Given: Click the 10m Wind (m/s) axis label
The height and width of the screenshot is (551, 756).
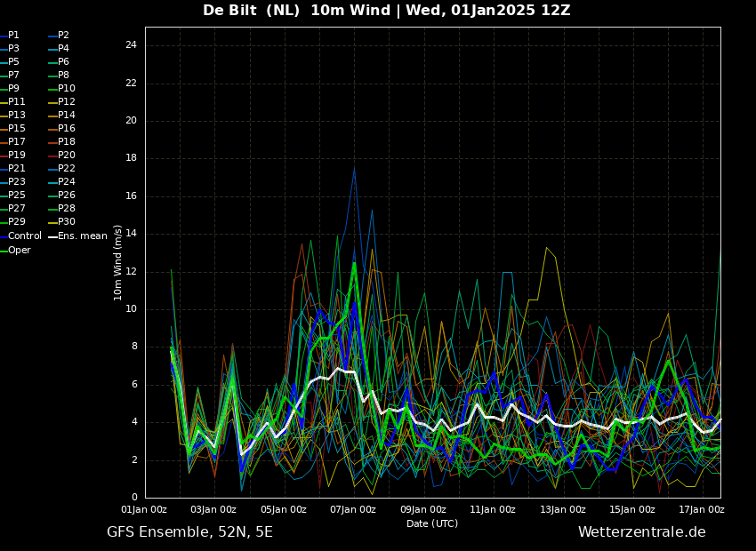Looking at the screenshot, I should click(117, 262).
